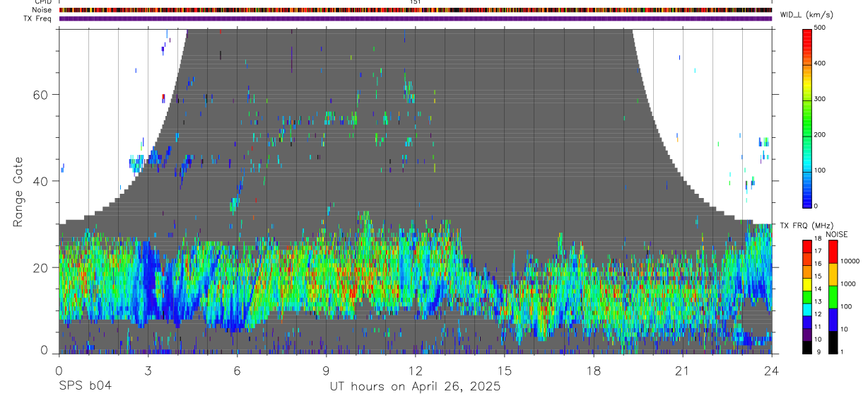The height and width of the screenshot is (401, 868).
Task: Click the x-axis tick label 21
Action: click(683, 370)
